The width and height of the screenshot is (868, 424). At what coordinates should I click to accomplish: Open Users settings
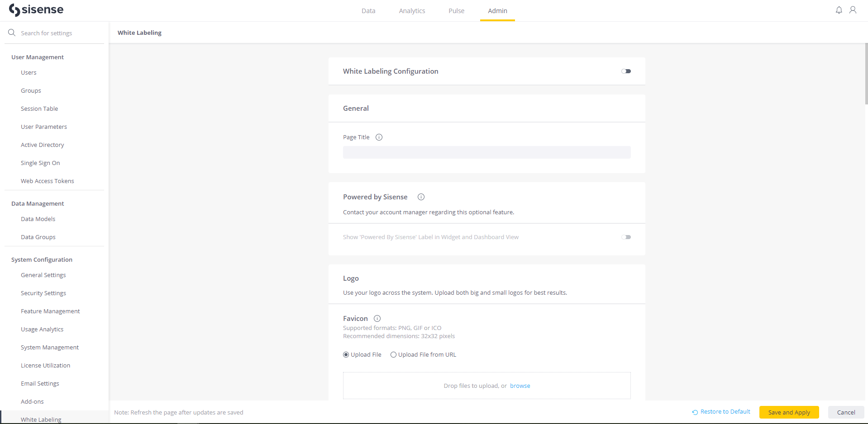coord(29,73)
